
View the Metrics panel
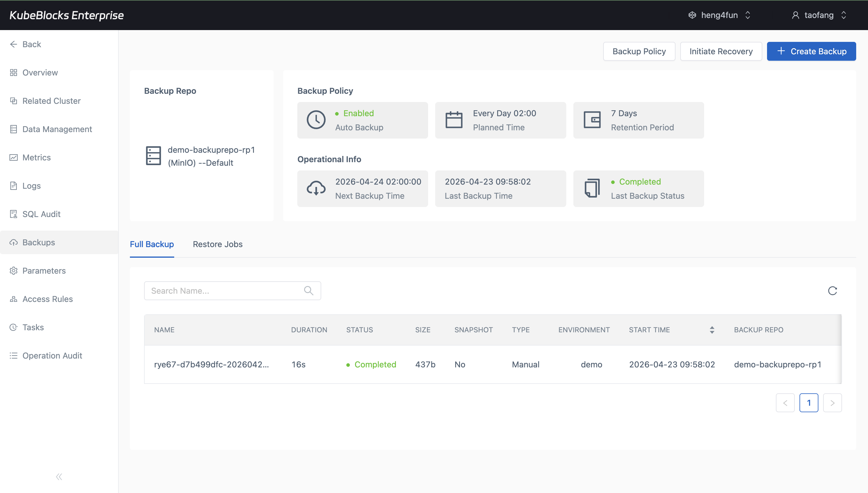pyautogui.click(x=36, y=157)
